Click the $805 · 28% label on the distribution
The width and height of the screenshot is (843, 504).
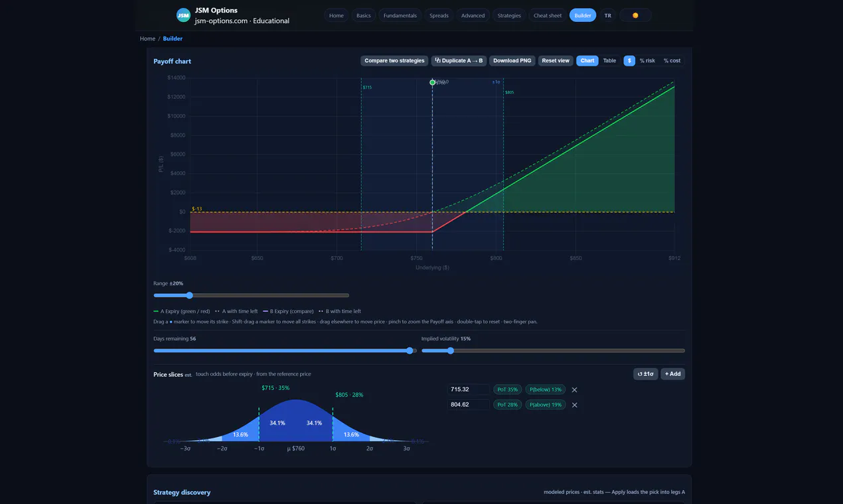349,395
